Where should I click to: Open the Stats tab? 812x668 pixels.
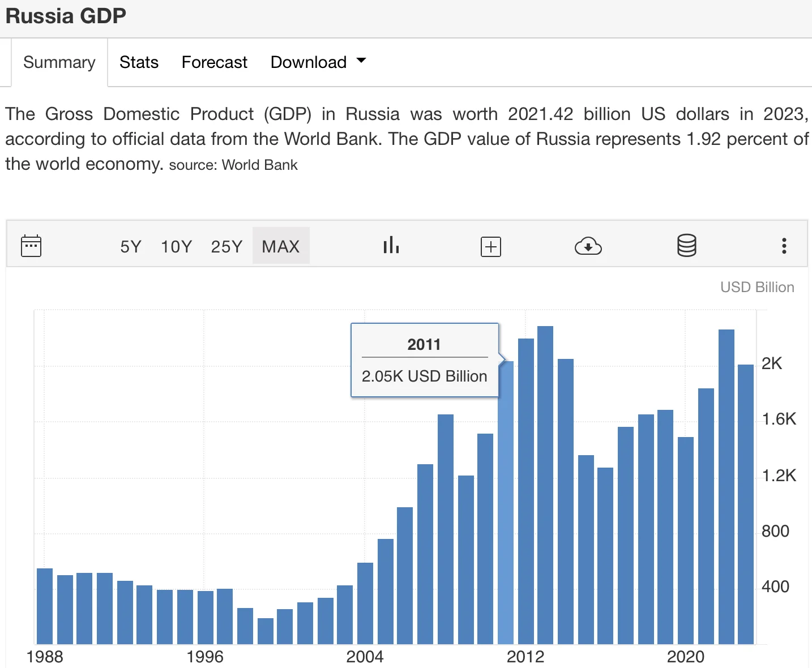[139, 62]
